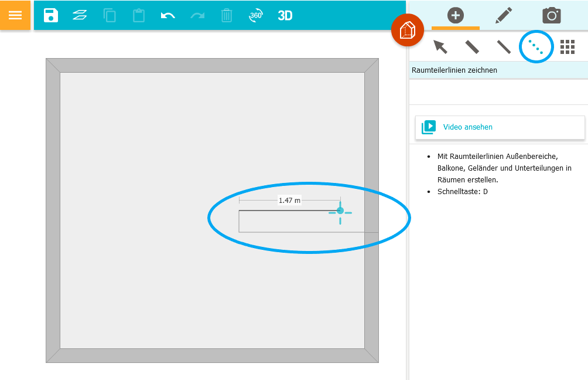Click the paste clipboard icon
Viewport: 588px width, 380px height.
[x=139, y=15]
